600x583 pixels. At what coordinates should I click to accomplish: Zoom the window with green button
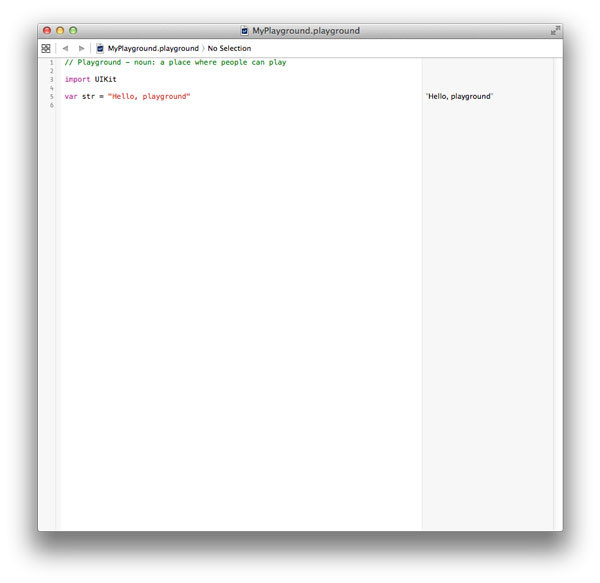tap(73, 31)
